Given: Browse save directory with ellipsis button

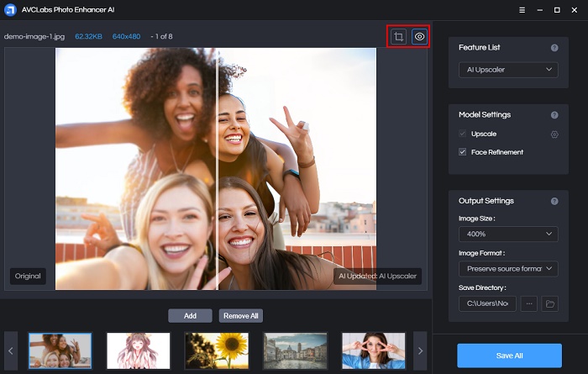Looking at the screenshot, I should [528, 303].
